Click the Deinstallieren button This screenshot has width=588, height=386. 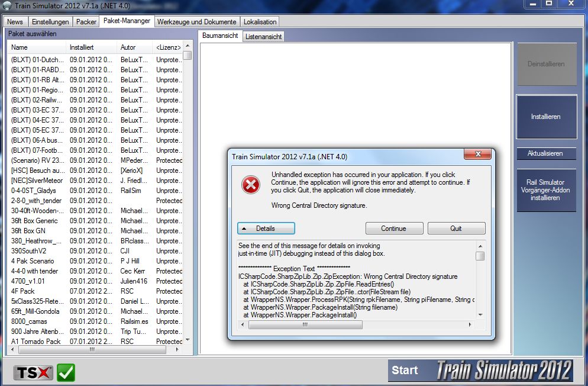[x=547, y=64]
